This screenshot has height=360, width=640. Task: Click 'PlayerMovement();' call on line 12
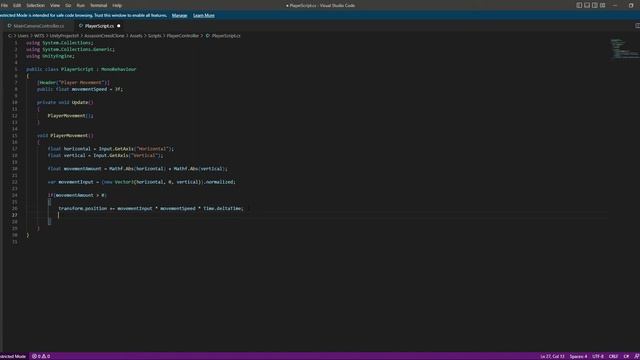[70, 116]
